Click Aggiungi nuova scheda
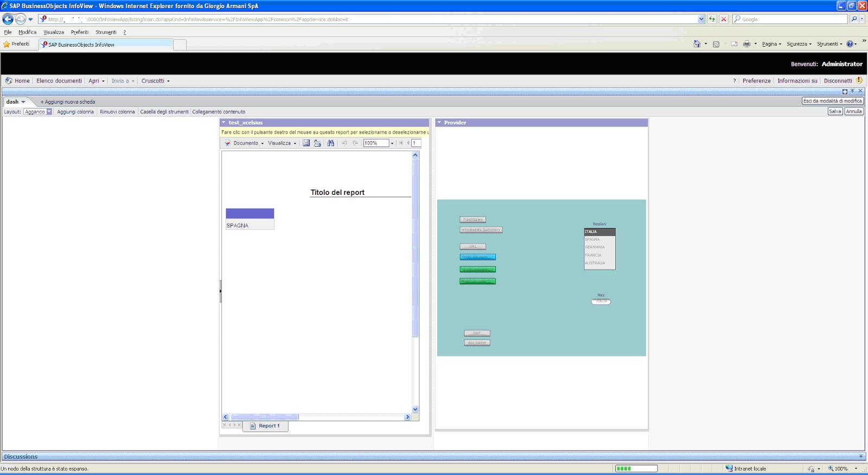The image size is (868, 475). pos(68,102)
